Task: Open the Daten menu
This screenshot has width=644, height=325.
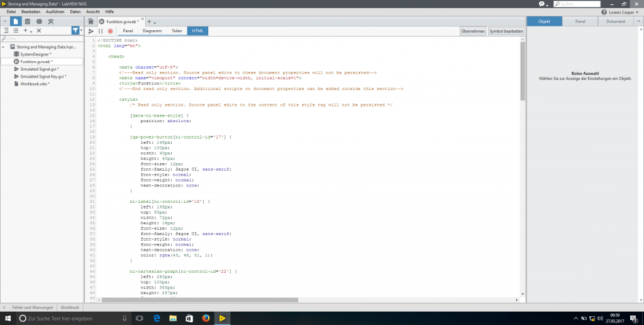Action: click(x=75, y=12)
